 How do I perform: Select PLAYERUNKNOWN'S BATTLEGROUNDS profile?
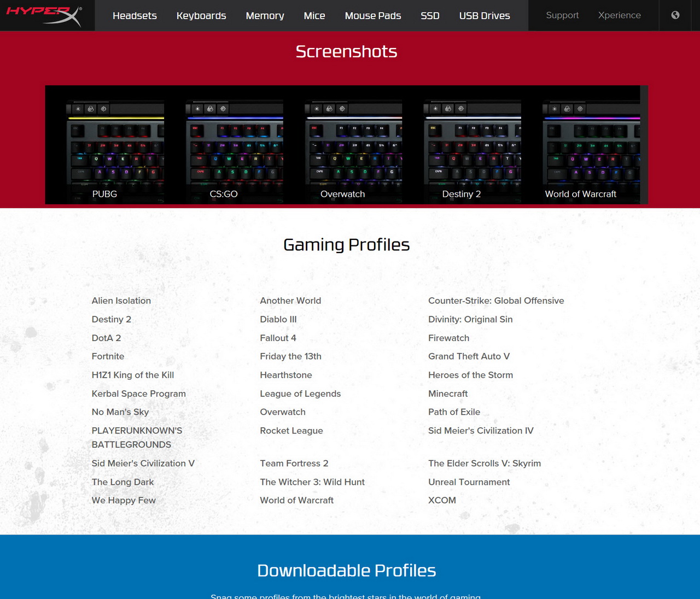(137, 438)
